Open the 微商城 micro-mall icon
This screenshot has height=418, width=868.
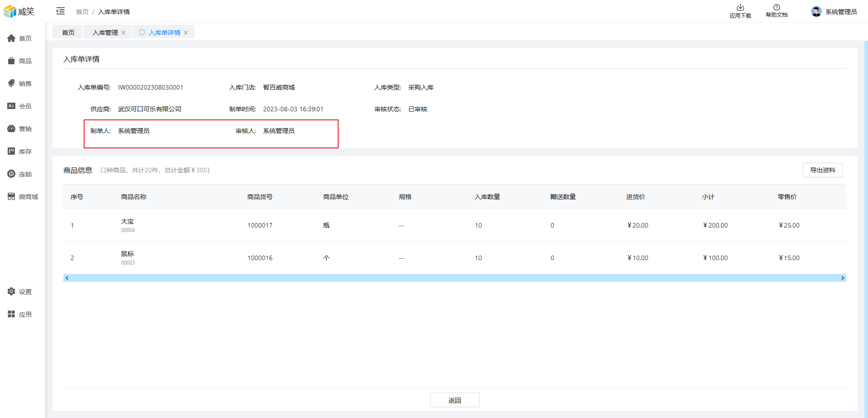[x=11, y=197]
